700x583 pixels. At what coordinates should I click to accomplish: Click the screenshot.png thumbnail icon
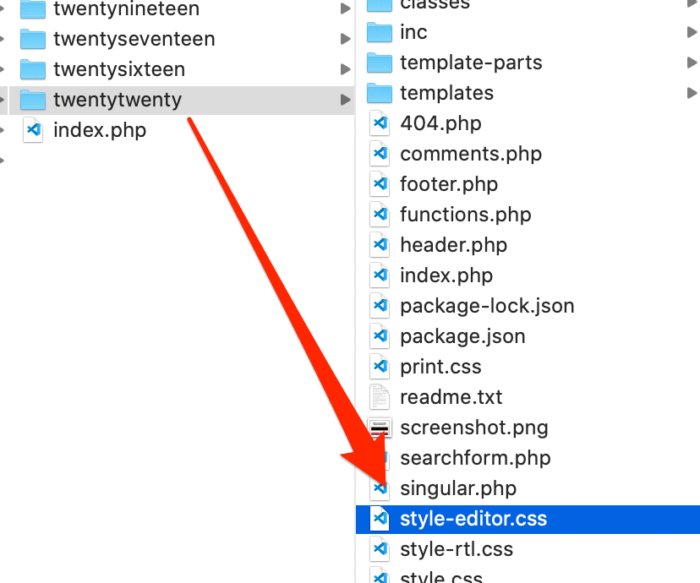point(380,428)
